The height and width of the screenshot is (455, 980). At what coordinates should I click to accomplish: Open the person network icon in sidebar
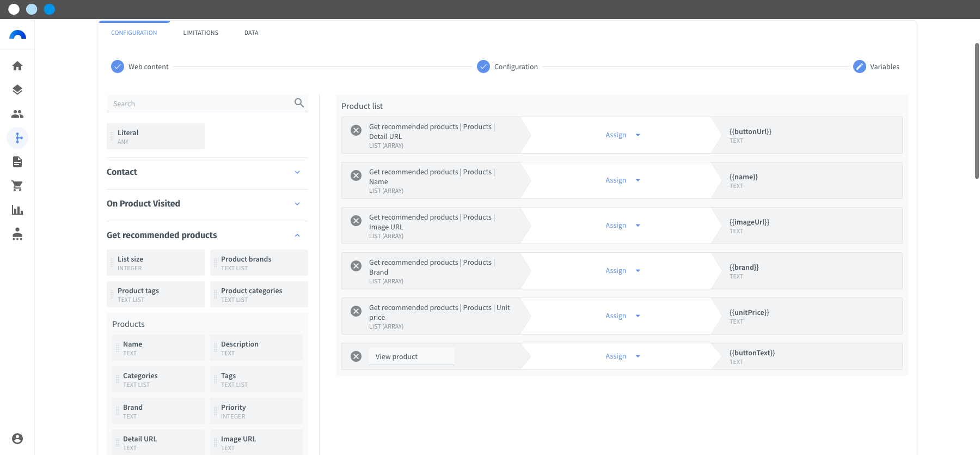17,234
